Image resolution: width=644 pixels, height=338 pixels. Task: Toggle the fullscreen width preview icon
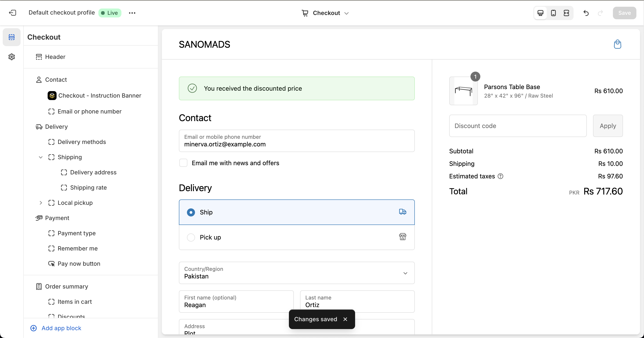click(x=566, y=13)
